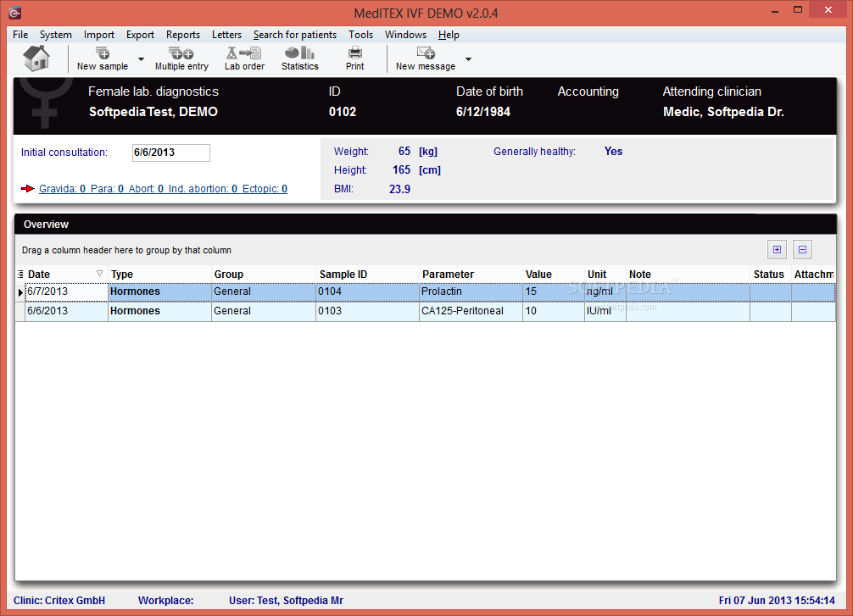The width and height of the screenshot is (853, 616).
Task: Open the Import menu
Action: point(99,34)
